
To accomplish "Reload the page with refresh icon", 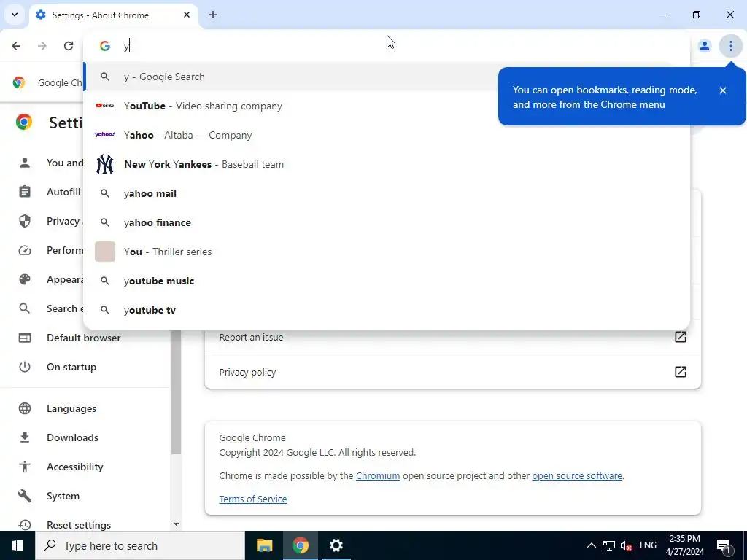I will pyautogui.click(x=69, y=46).
